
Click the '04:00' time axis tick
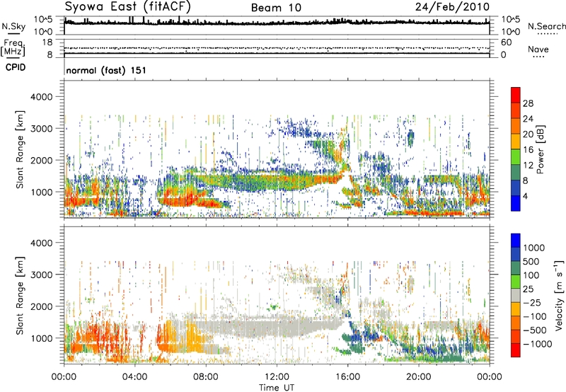(x=134, y=377)
